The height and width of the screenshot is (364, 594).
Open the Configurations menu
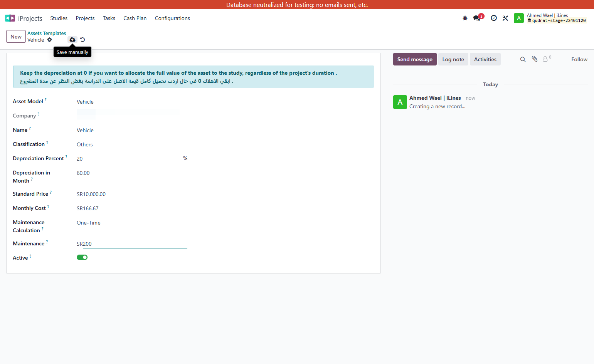(x=172, y=18)
